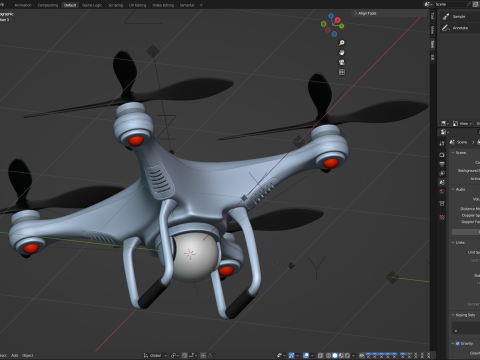Screen dimensions: 480x360
Task: Toggle the camera view icon
Action: 342,62
